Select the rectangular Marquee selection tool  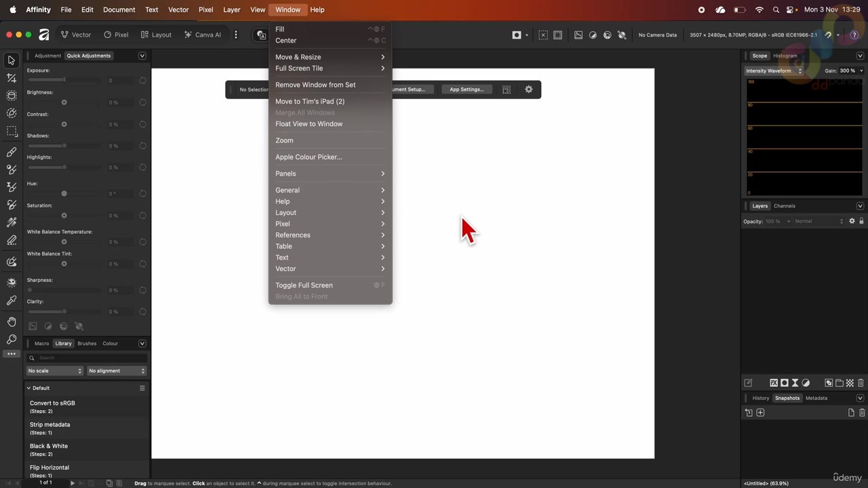12,131
